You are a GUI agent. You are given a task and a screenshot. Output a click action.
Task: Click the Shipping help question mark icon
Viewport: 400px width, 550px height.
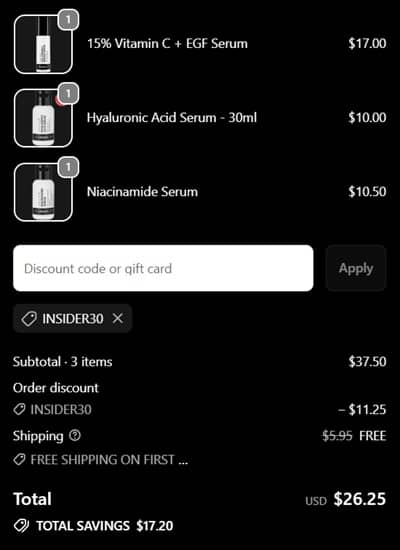[75, 436]
